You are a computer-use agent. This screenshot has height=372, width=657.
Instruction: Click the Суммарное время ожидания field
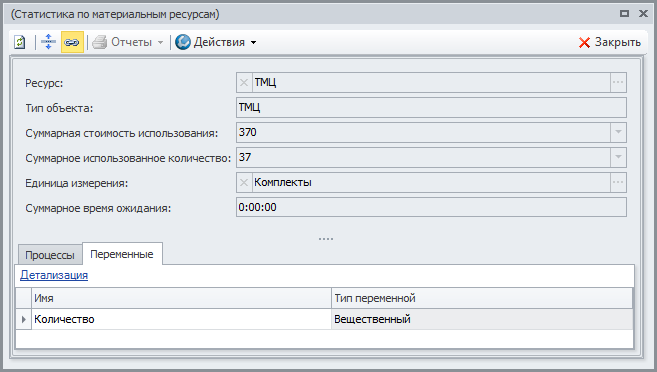point(431,207)
